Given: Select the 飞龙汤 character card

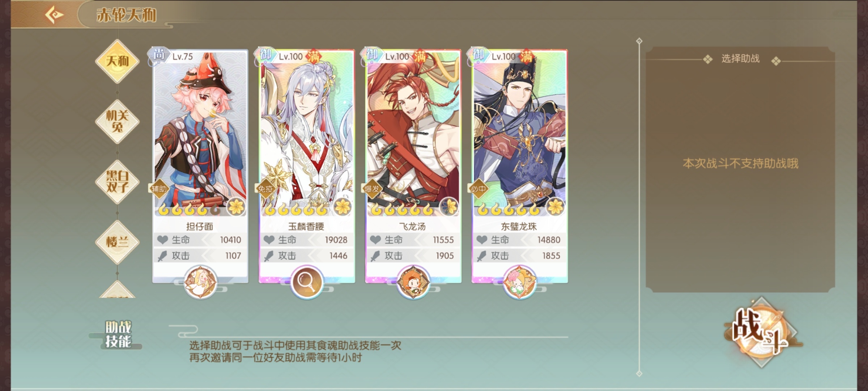Looking at the screenshot, I should coord(413,166).
